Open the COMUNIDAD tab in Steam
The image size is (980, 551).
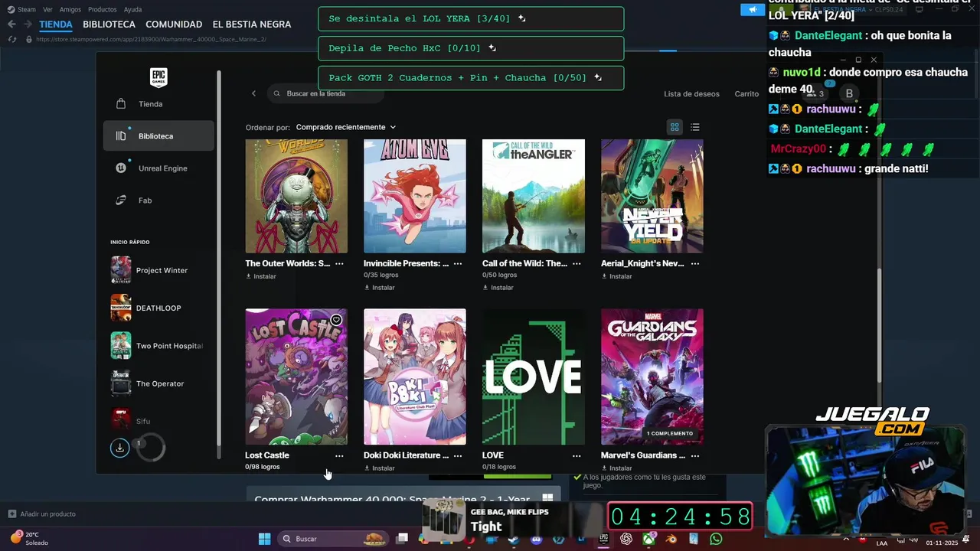pyautogui.click(x=174, y=24)
